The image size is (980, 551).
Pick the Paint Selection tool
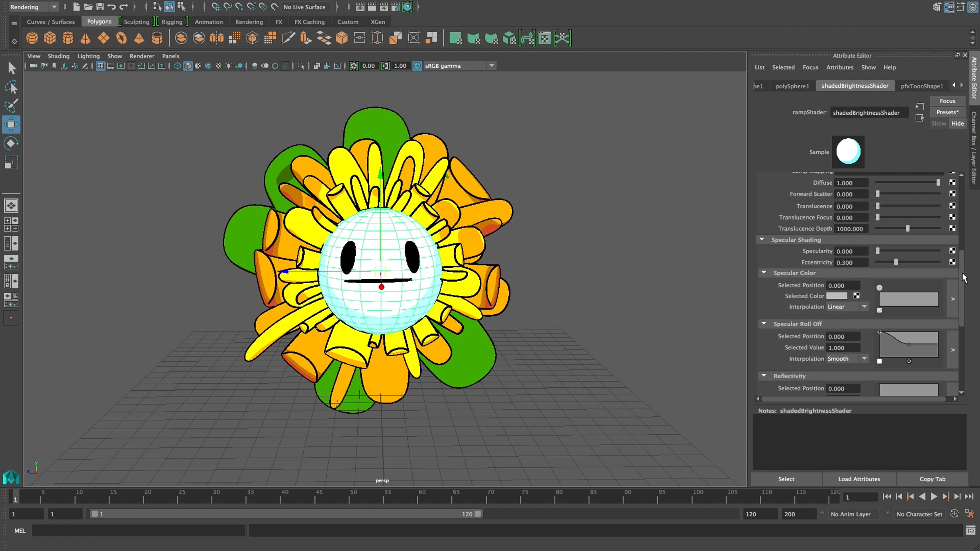click(x=11, y=106)
